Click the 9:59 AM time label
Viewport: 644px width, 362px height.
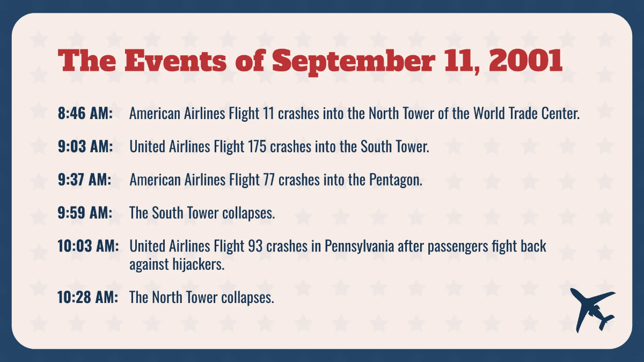click(x=85, y=213)
